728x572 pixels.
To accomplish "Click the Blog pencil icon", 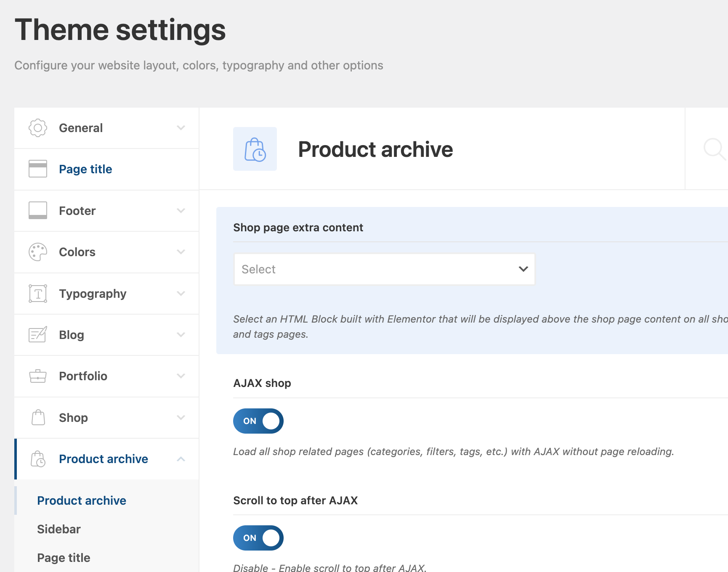I will 38,335.
